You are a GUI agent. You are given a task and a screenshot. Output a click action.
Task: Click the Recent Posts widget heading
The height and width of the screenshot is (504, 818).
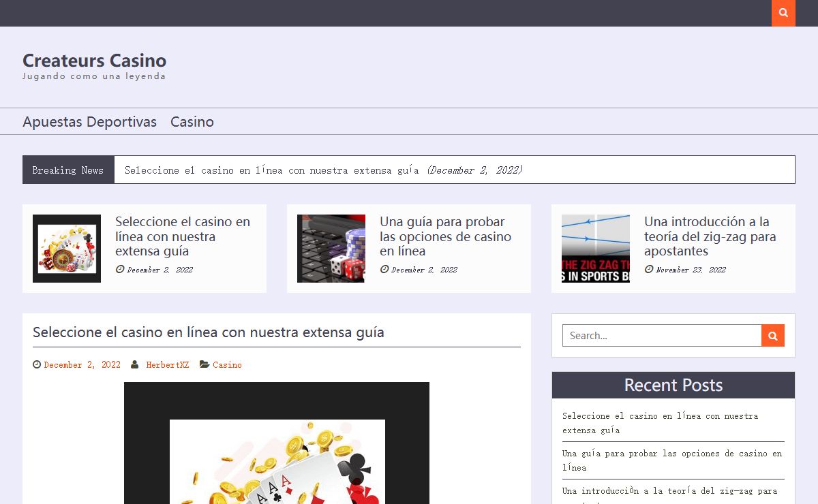(x=673, y=385)
